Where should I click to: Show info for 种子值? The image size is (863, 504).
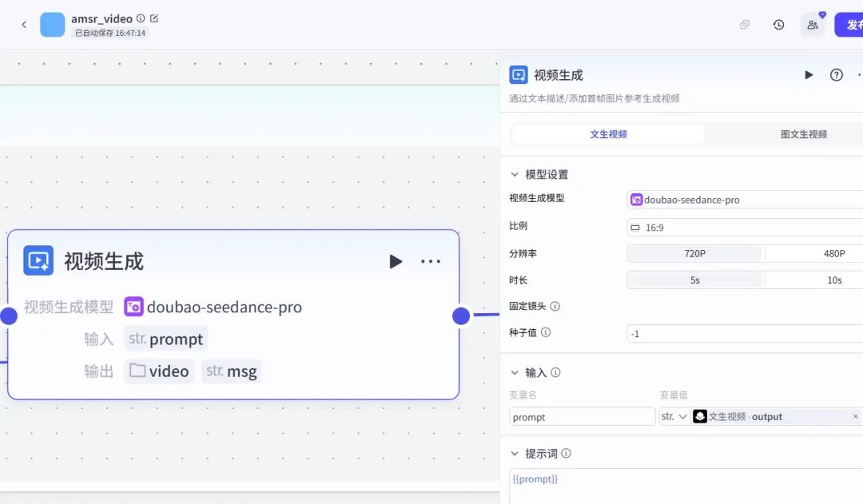coord(546,332)
